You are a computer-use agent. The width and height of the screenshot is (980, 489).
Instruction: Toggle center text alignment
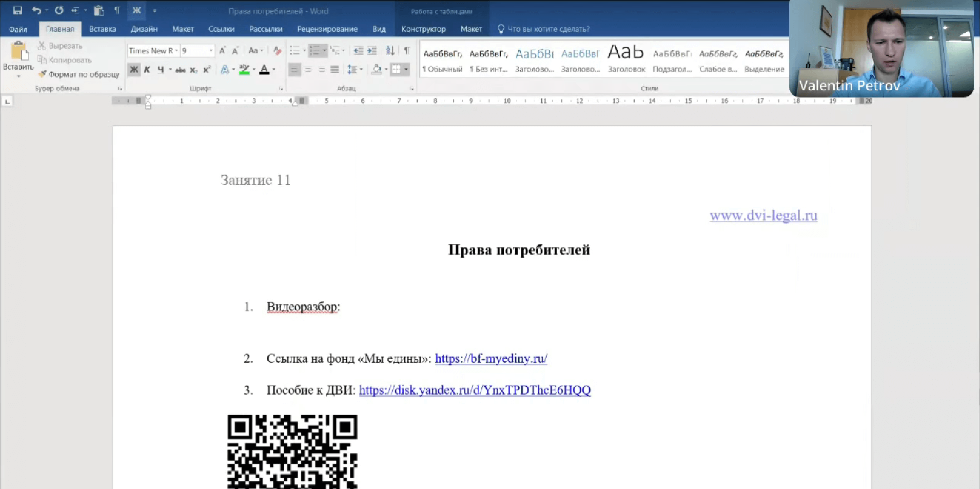click(x=308, y=69)
